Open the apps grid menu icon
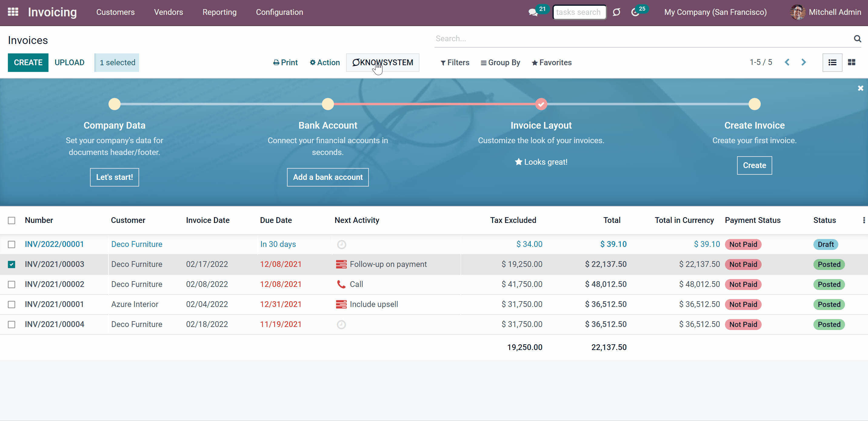Image resolution: width=868 pixels, height=421 pixels. (x=13, y=12)
